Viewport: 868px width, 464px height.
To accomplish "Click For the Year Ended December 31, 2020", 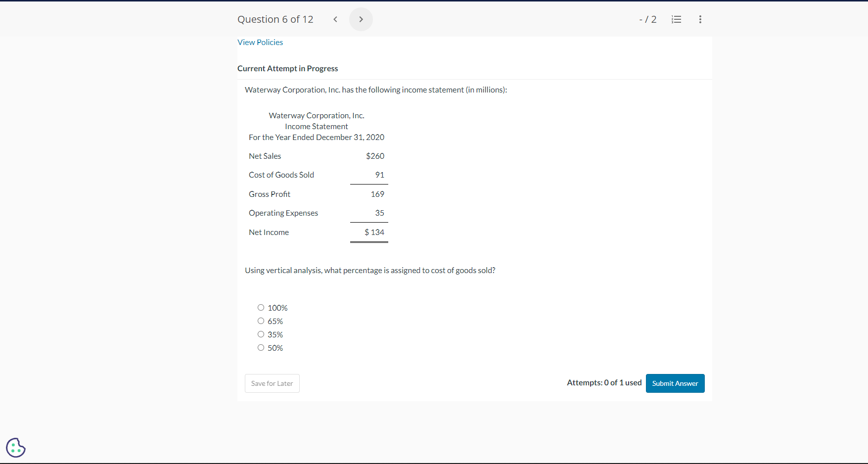I will pyautogui.click(x=317, y=137).
